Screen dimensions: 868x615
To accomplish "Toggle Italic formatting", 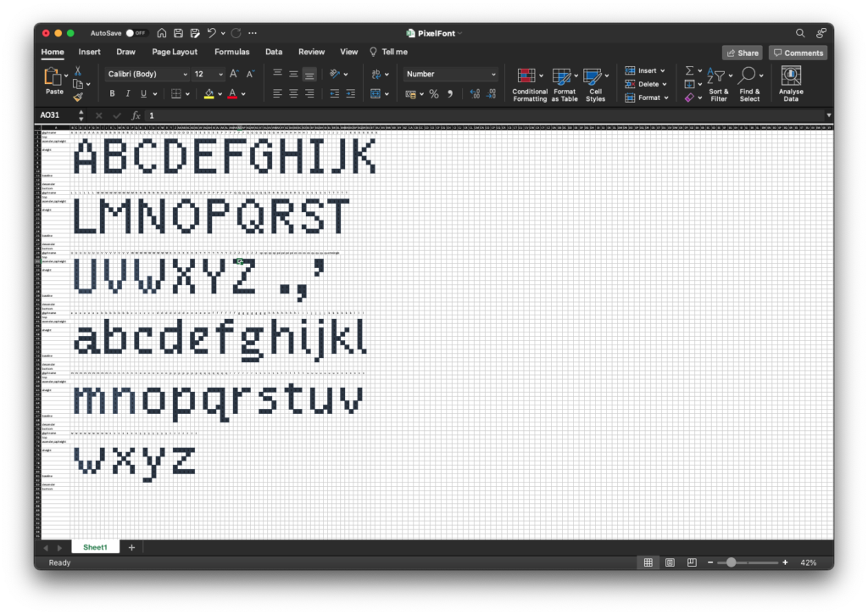I will click(x=128, y=94).
